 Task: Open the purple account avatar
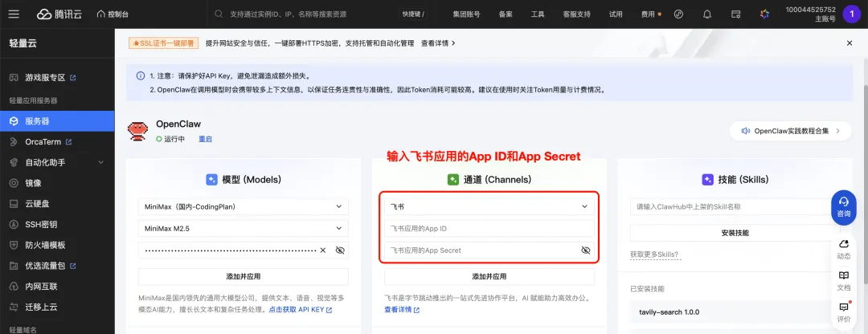pyautogui.click(x=851, y=14)
